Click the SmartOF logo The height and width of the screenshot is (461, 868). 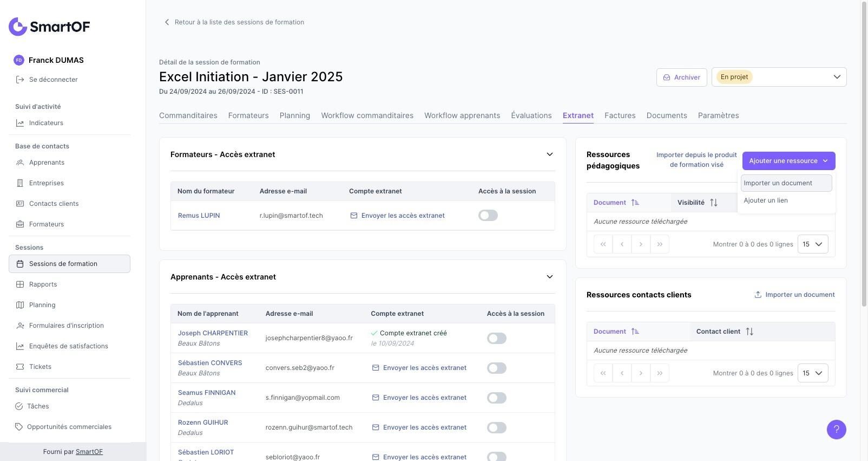49,27
